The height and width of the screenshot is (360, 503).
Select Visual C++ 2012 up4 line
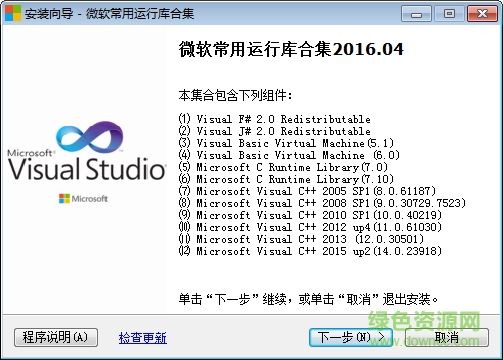coord(310,227)
